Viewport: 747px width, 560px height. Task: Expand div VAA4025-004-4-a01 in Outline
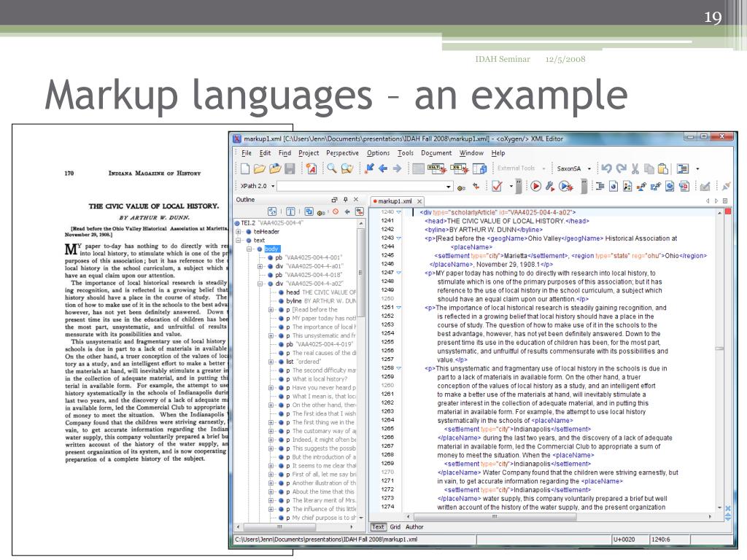click(x=260, y=267)
